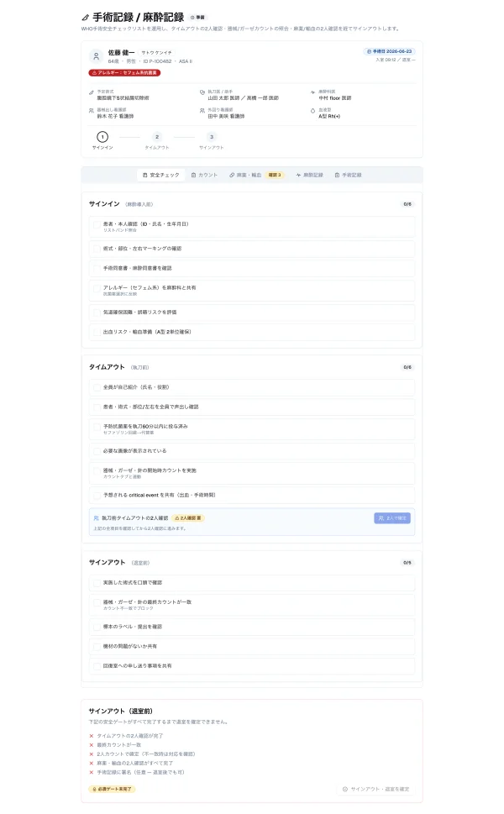Screen dimensions: 504x814
Task: Check アレルギー（セフェム系）を麻酔科と共有
Action: [x=97, y=289]
